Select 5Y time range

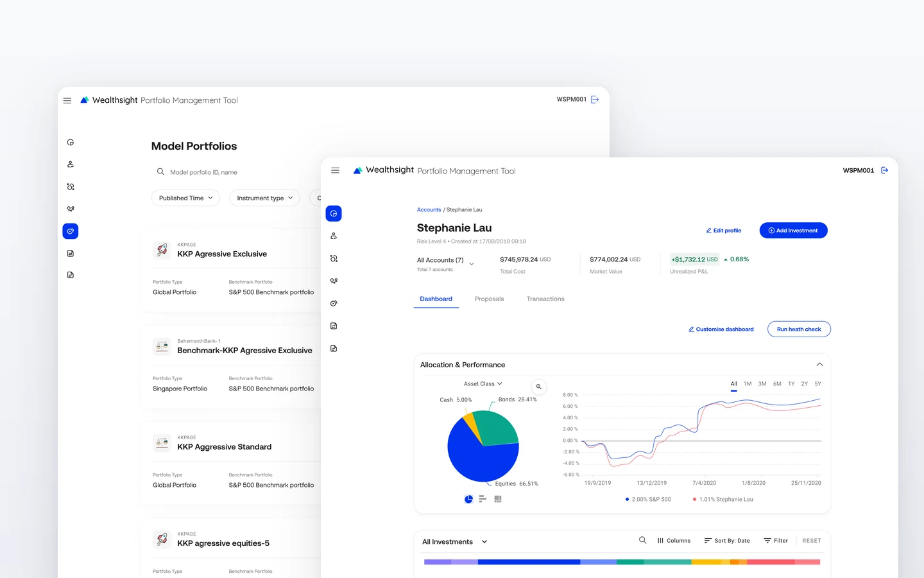coord(818,384)
